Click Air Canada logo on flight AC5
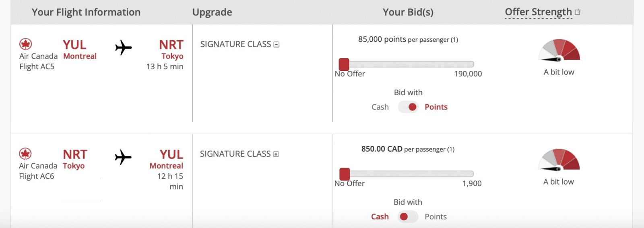The height and width of the screenshot is (228, 644). pyautogui.click(x=25, y=44)
